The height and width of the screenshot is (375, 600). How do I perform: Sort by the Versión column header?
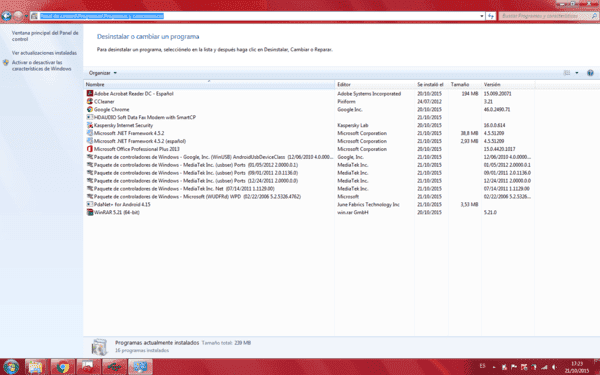[x=508, y=84]
